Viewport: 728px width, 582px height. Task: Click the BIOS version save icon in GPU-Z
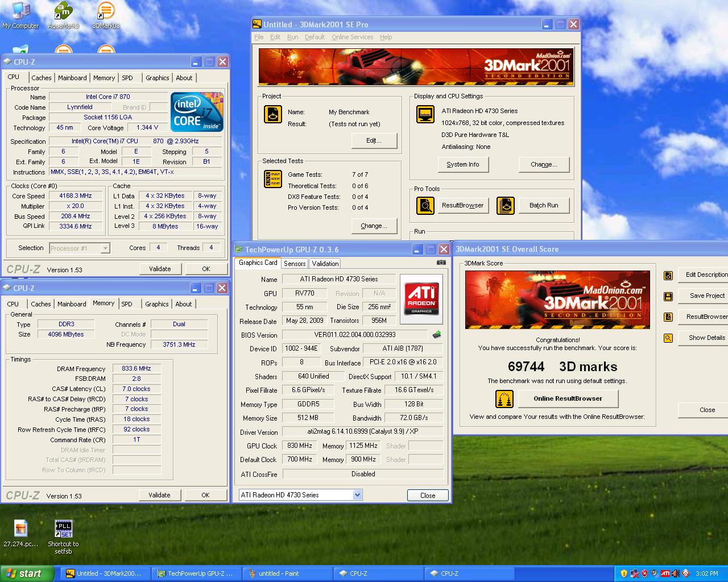pyautogui.click(x=437, y=335)
